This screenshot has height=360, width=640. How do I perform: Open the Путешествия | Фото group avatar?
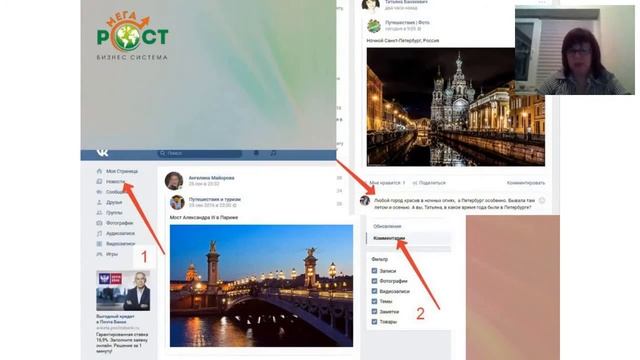click(x=374, y=26)
